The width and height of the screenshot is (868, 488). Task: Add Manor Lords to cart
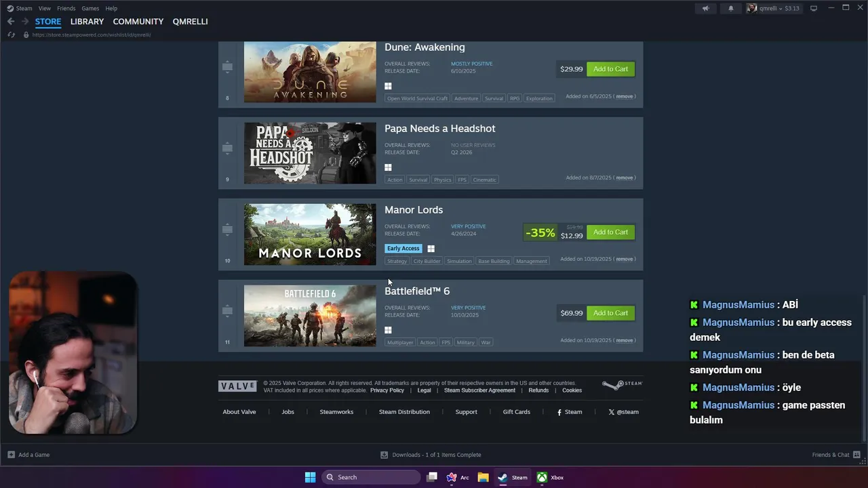point(610,232)
